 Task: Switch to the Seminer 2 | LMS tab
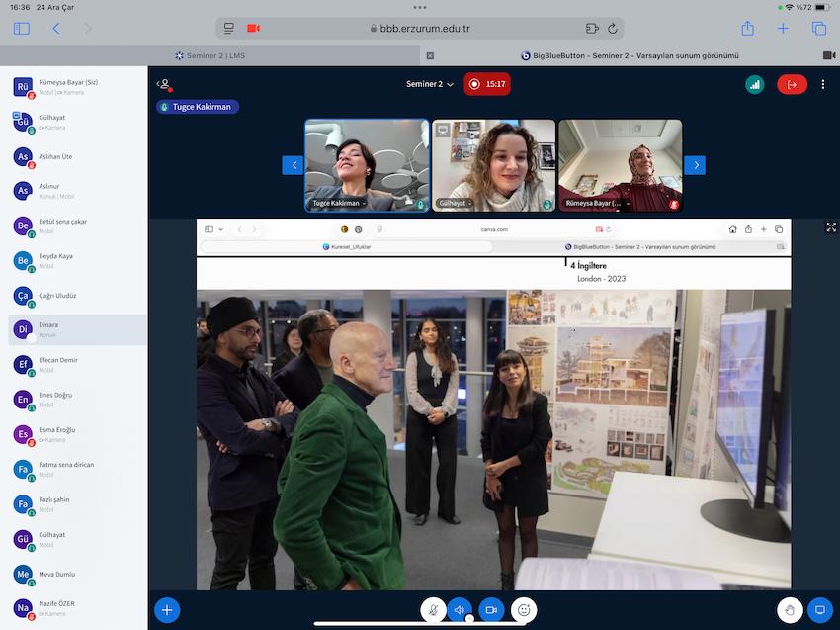[213, 55]
